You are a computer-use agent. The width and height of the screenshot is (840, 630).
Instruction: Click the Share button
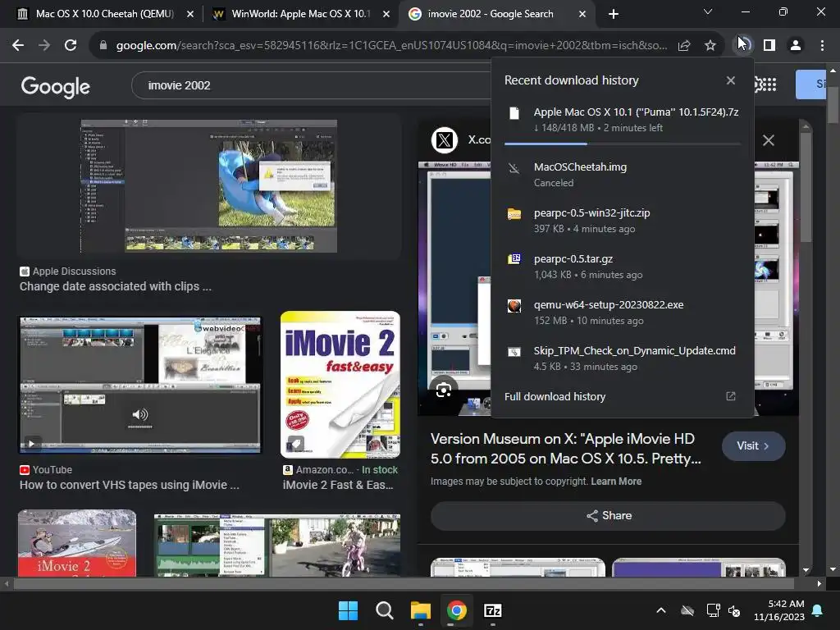tap(608, 515)
